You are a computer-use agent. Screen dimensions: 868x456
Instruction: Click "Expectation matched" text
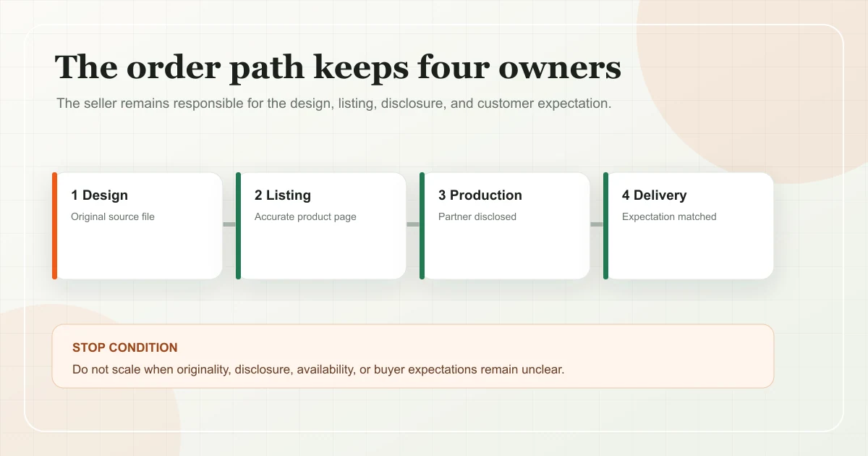[669, 216]
